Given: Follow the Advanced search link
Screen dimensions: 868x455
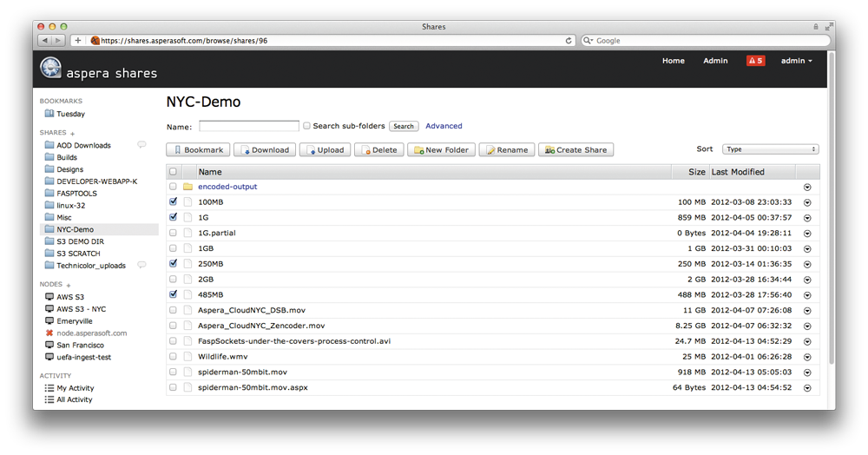Looking at the screenshot, I should click(444, 126).
